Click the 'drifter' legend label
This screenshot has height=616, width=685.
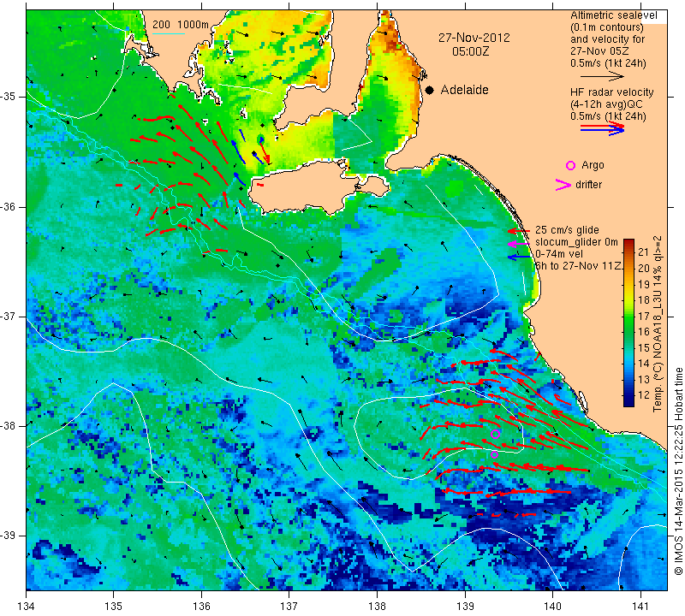tap(588, 185)
